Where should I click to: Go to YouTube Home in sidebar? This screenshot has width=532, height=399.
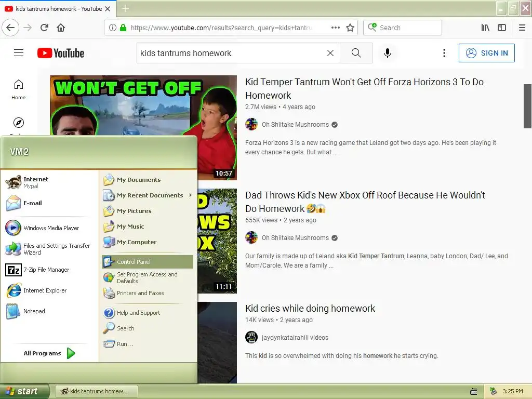coord(19,90)
